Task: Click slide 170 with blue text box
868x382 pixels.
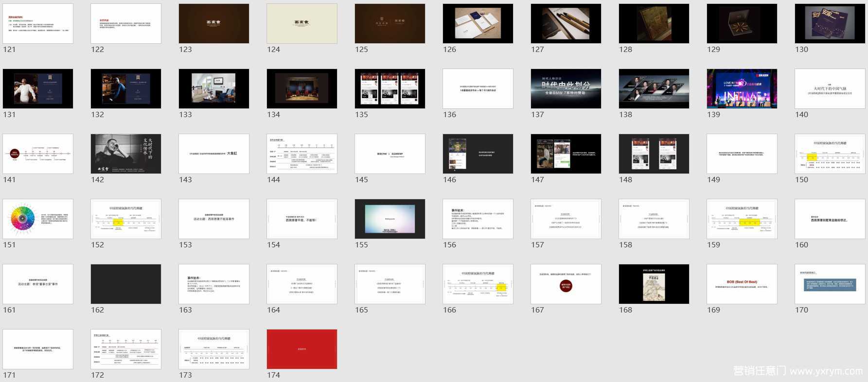Action: click(830, 284)
